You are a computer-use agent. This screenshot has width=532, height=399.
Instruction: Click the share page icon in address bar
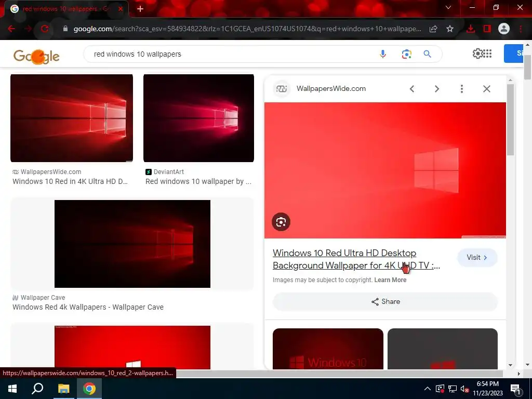[x=433, y=29]
